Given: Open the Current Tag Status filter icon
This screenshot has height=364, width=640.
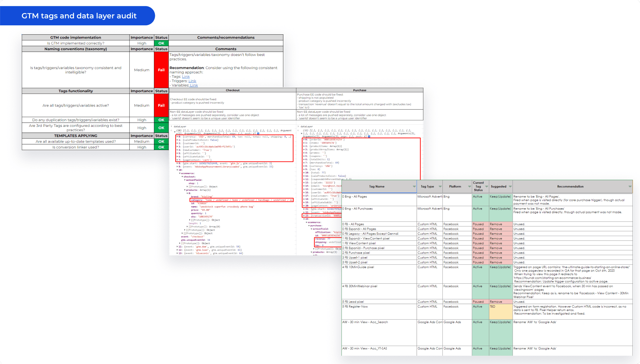Looking at the screenshot, I should (x=486, y=186).
